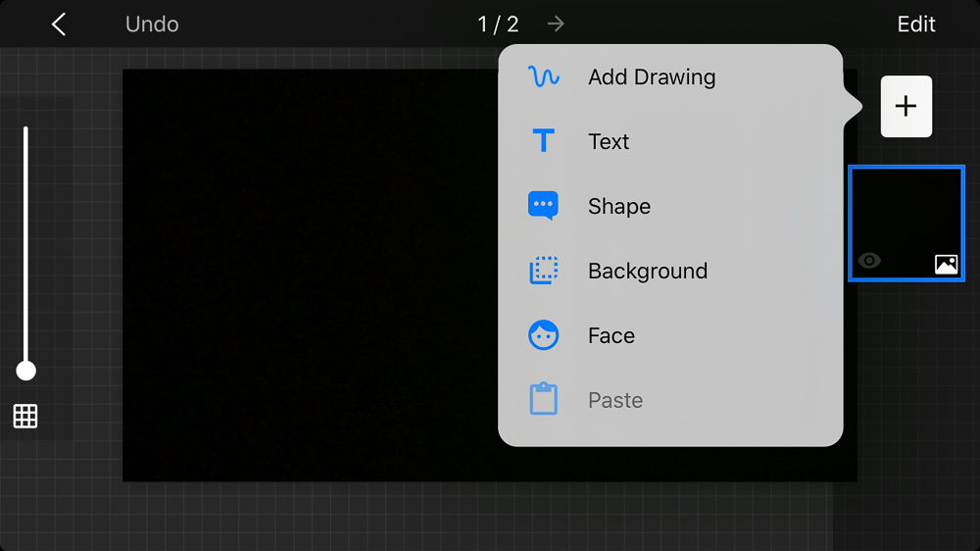Click the Text tool T icon
Image resolution: width=980 pixels, height=551 pixels.
click(543, 141)
